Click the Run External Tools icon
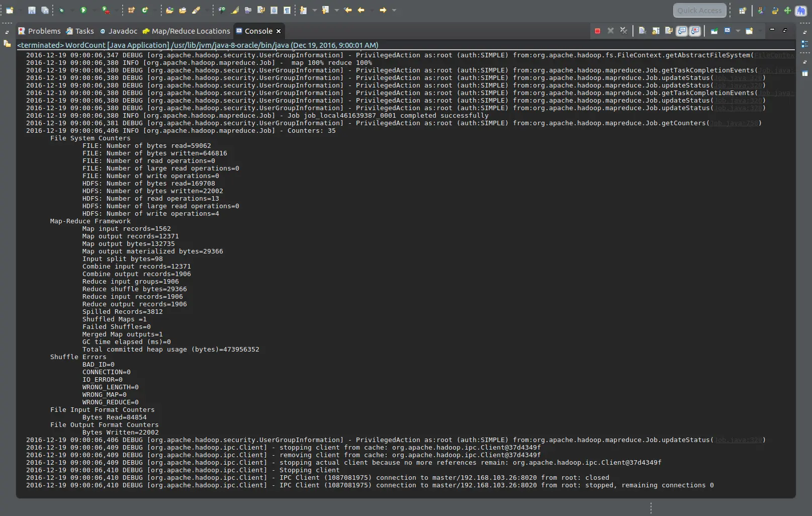The height and width of the screenshot is (516, 812). pyautogui.click(x=106, y=10)
